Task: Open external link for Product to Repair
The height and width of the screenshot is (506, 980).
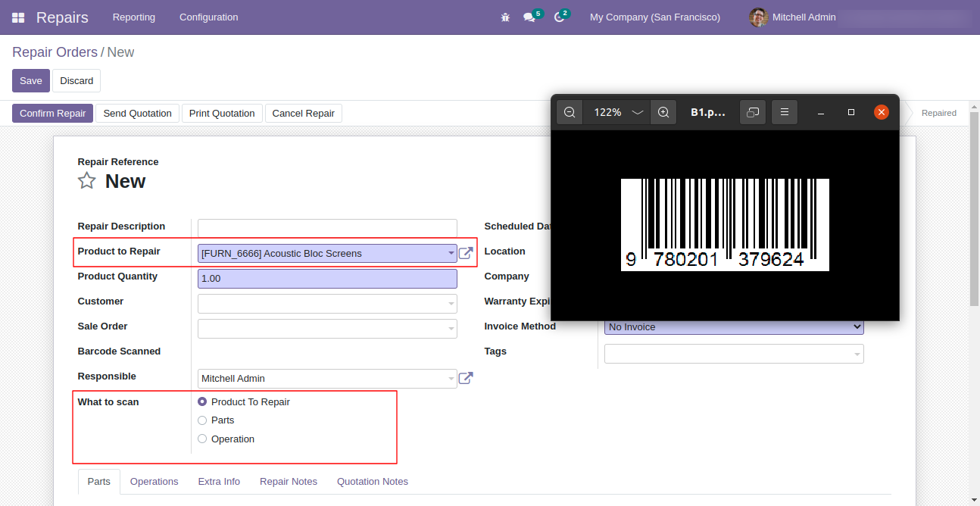Action: (x=466, y=253)
